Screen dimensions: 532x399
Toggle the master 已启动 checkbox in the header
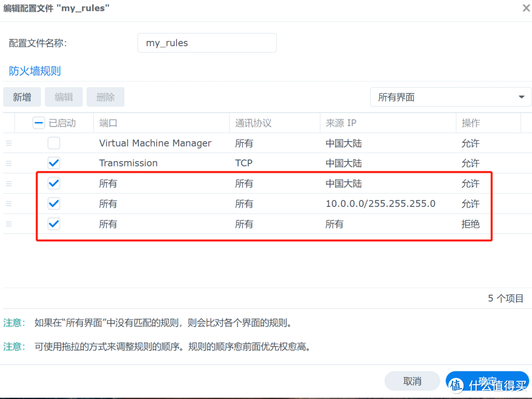pos(38,122)
